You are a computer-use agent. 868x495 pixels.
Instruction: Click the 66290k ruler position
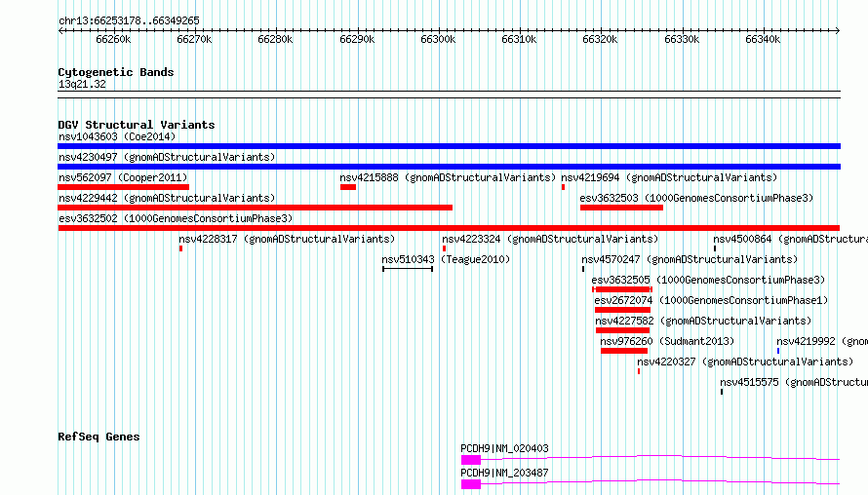point(357,39)
